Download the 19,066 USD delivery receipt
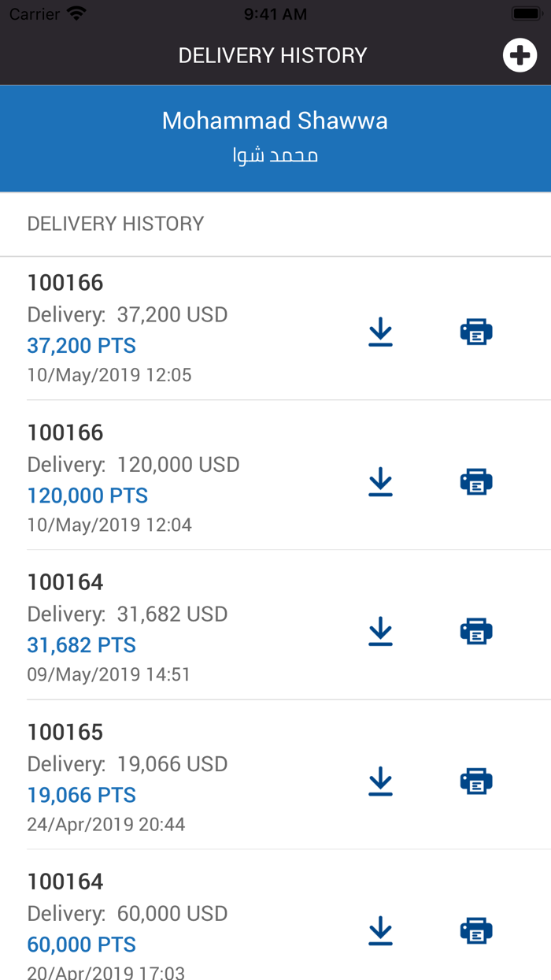The height and width of the screenshot is (980, 551). pos(380,781)
